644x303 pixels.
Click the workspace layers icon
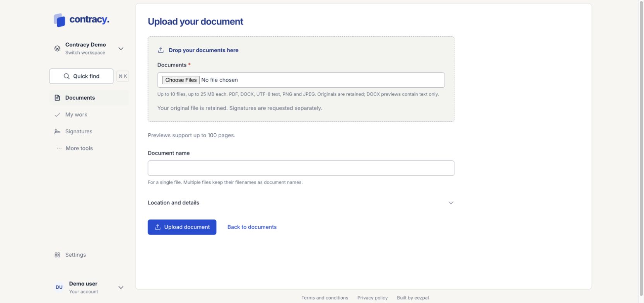(x=57, y=49)
